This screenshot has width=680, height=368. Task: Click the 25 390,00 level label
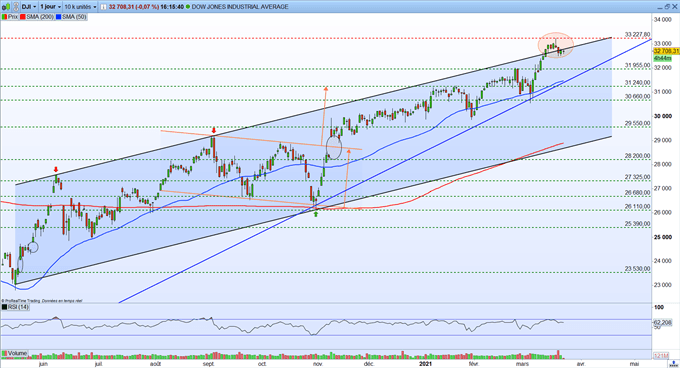(x=637, y=224)
